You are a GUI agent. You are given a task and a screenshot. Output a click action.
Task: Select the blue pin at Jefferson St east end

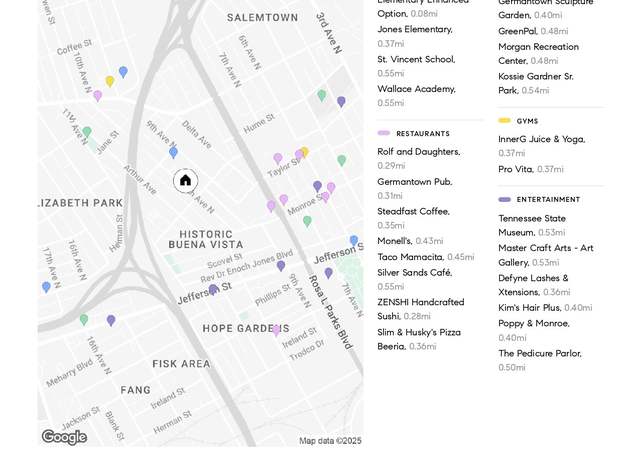(x=354, y=240)
